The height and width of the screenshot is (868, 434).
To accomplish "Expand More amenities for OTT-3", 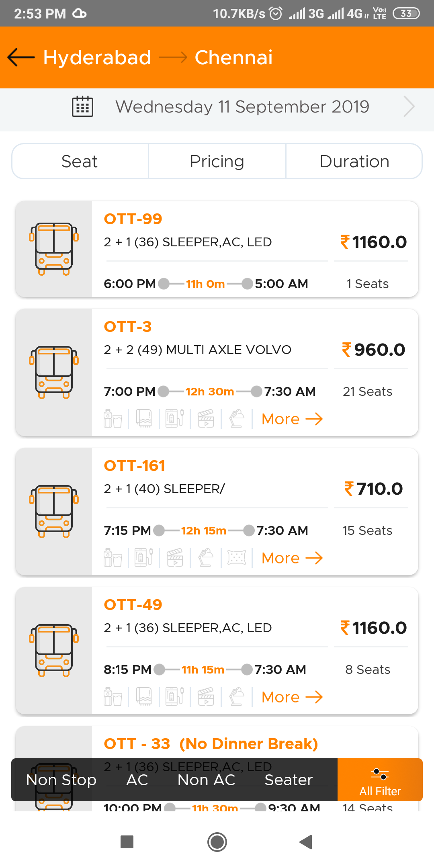I will (x=292, y=419).
